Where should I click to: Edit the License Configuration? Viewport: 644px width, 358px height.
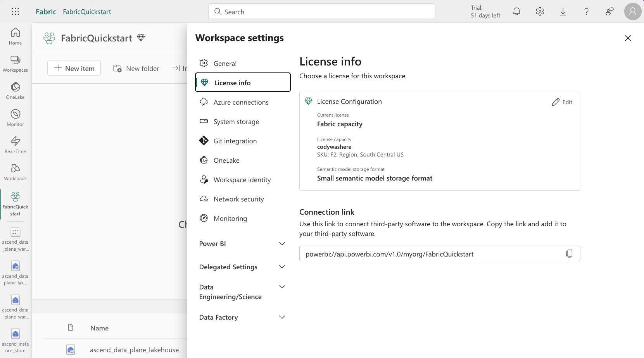[x=562, y=102]
